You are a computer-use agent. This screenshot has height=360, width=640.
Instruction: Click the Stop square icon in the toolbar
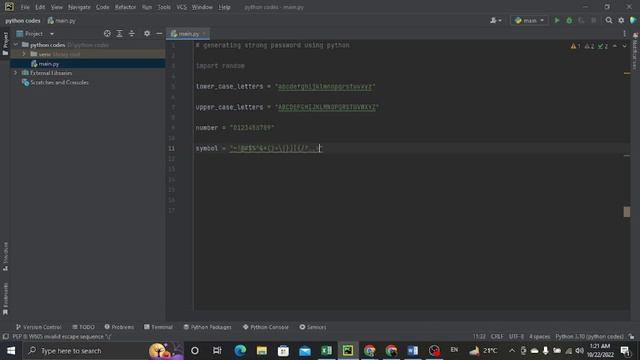click(593, 20)
